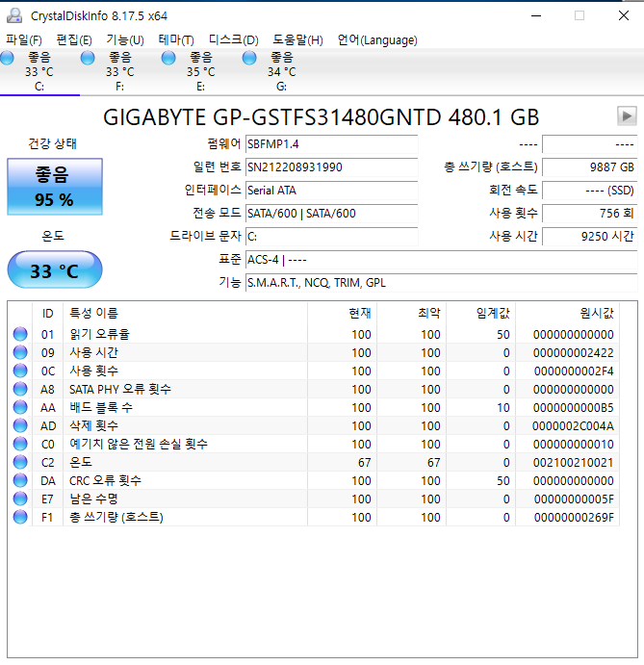Screen dimensions: 644x665
Task: Click status orb of attribute 01 읽기 오류율
Action: (20, 334)
